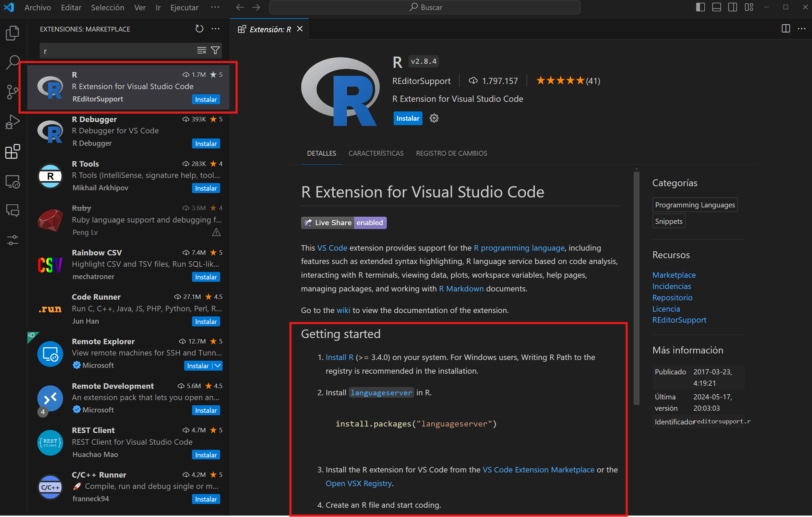Open Marketplace resource link

(674, 275)
